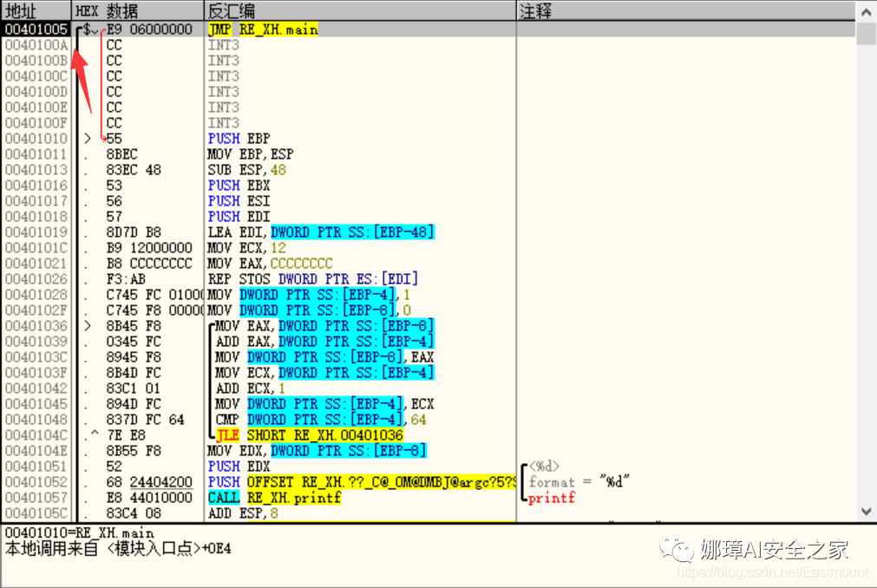This screenshot has width=877, height=588.
Task: Click the 注释 column header
Action: (685, 10)
